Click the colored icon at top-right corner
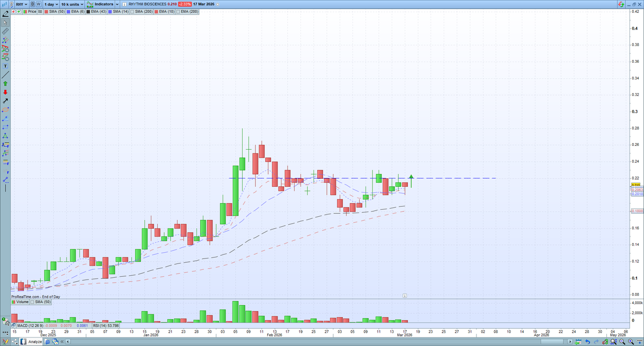Image resolution: width=644 pixels, height=346 pixels. [x=620, y=4]
